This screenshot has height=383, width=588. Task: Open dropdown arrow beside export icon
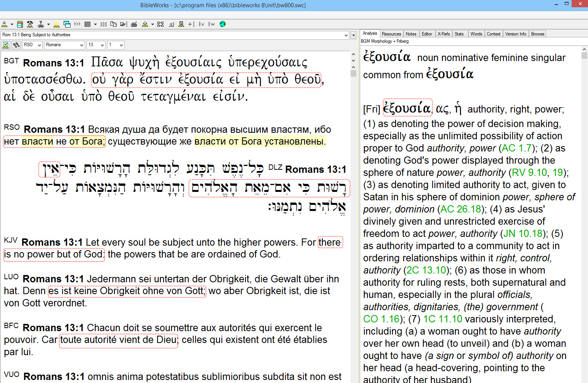coord(152,24)
